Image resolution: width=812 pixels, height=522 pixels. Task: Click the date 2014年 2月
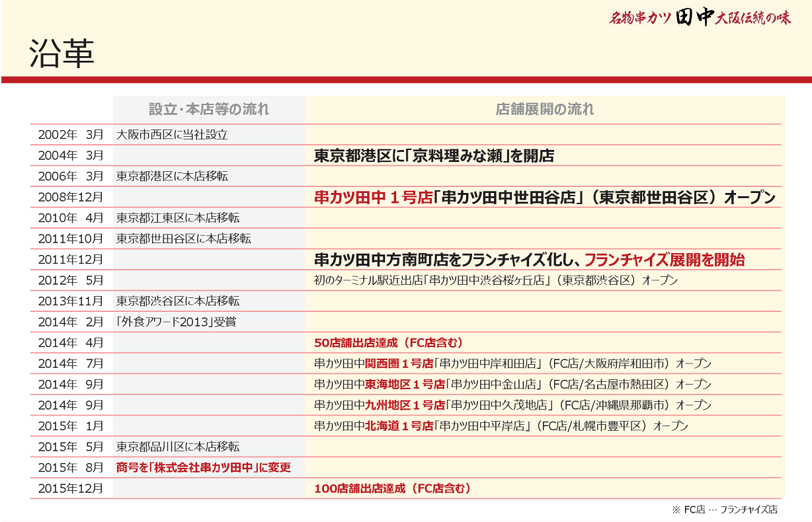point(71,322)
